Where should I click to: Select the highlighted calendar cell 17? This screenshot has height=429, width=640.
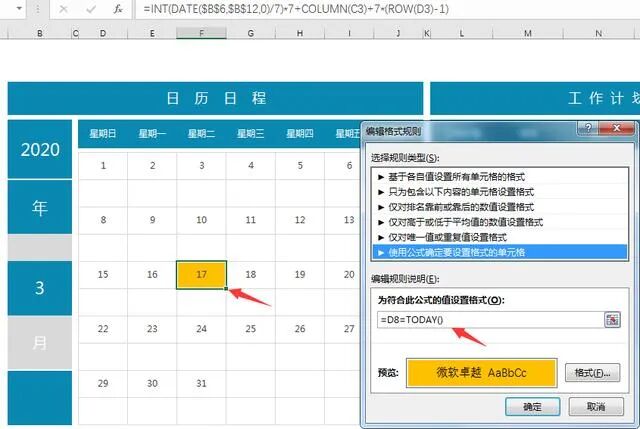coord(202,274)
